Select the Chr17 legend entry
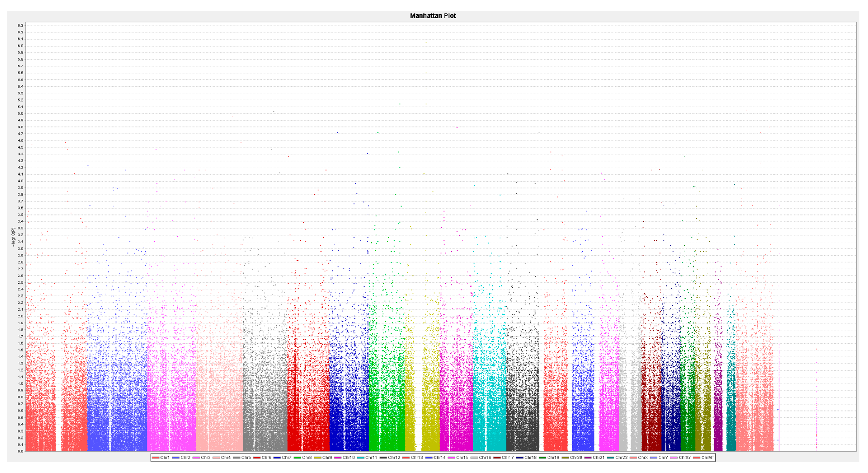The image size is (868, 473). 508,457
